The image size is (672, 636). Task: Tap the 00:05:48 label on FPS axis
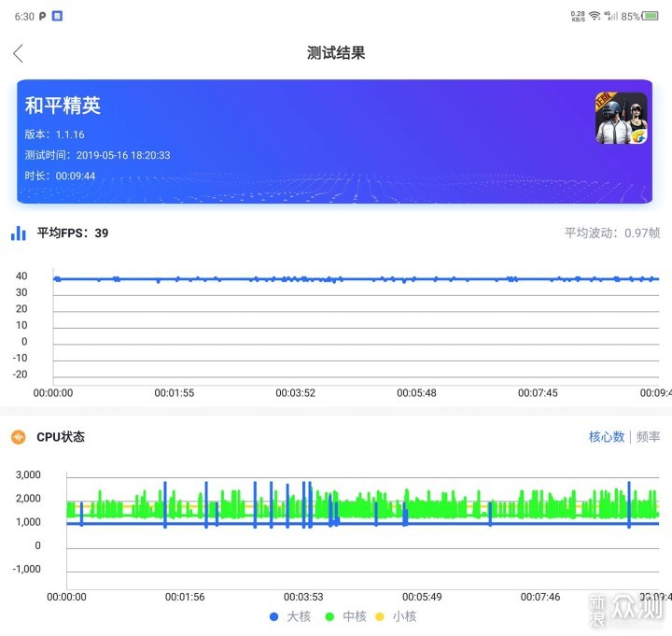(x=416, y=393)
